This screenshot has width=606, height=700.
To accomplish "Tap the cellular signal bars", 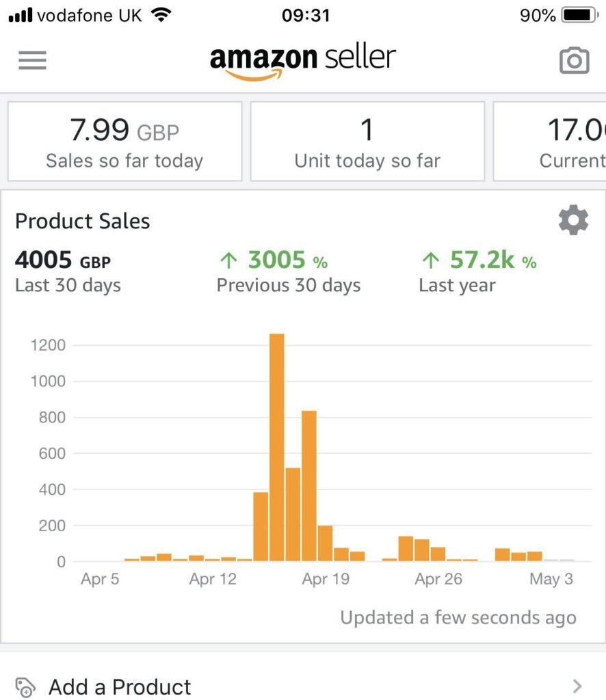I will pos(21,15).
